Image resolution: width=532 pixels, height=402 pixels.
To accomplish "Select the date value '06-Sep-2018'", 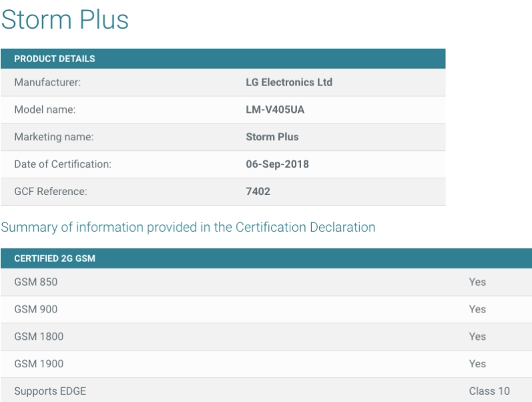I will point(277,164).
